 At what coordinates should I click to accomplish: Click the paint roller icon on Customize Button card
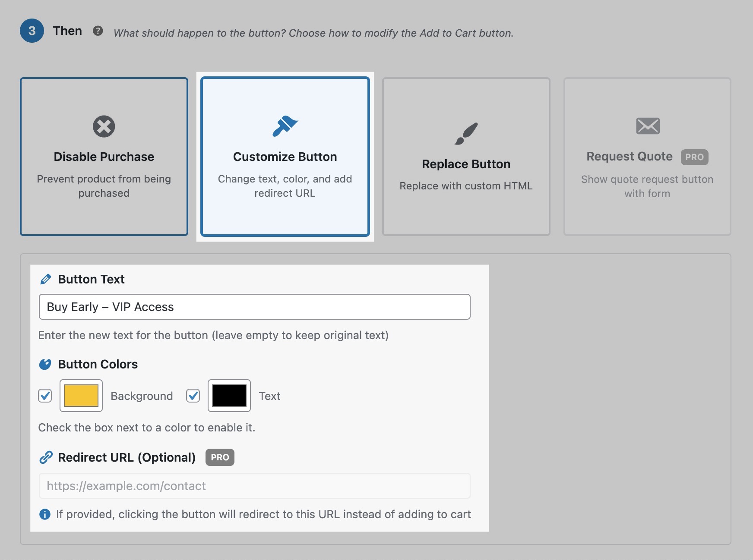coord(285,125)
